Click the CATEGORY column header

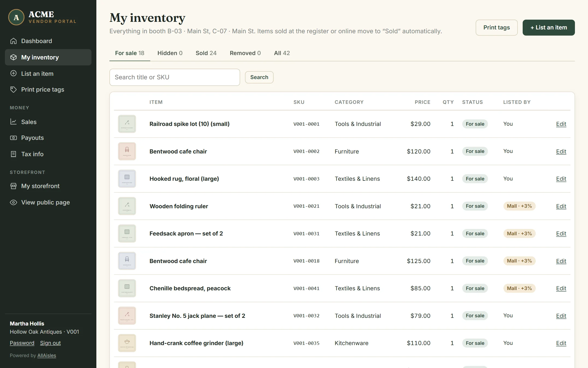click(x=349, y=102)
